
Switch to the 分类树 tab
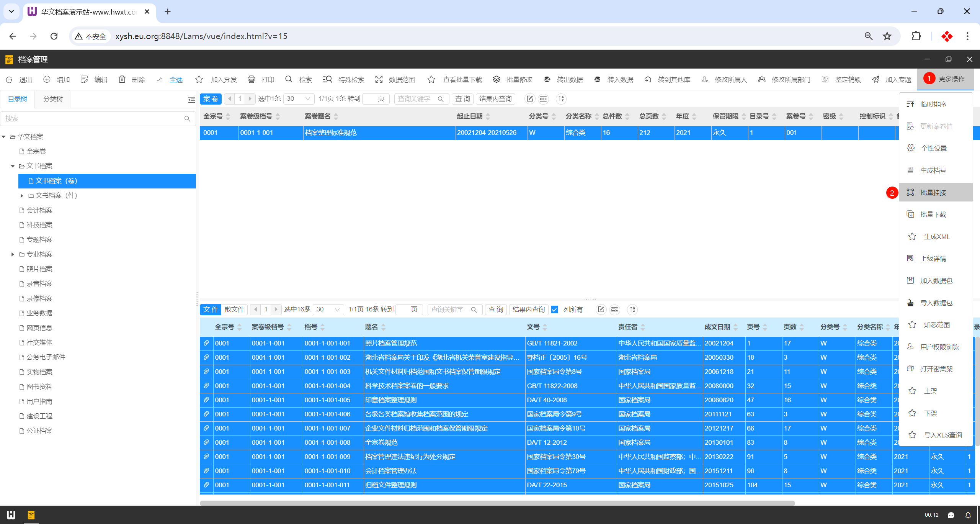[53, 99]
